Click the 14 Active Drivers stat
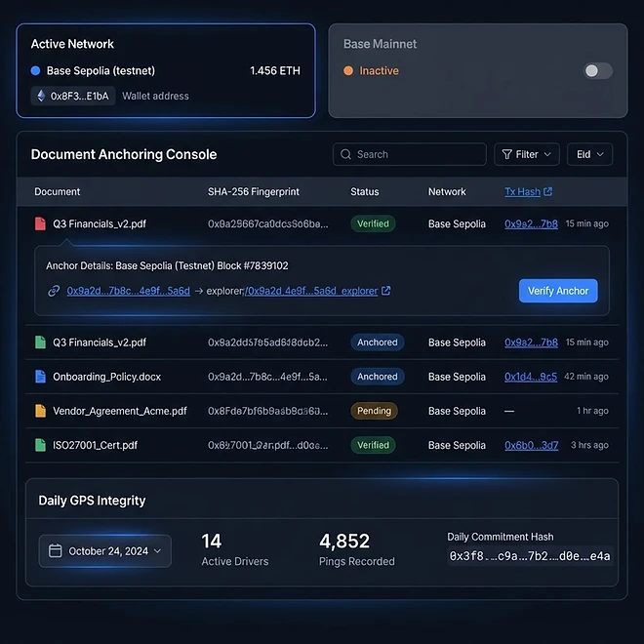 coord(235,549)
